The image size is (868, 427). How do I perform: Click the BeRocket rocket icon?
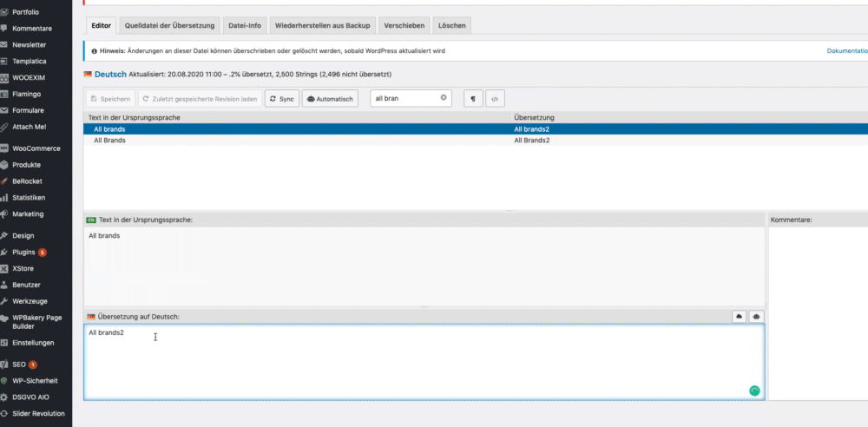(3, 181)
